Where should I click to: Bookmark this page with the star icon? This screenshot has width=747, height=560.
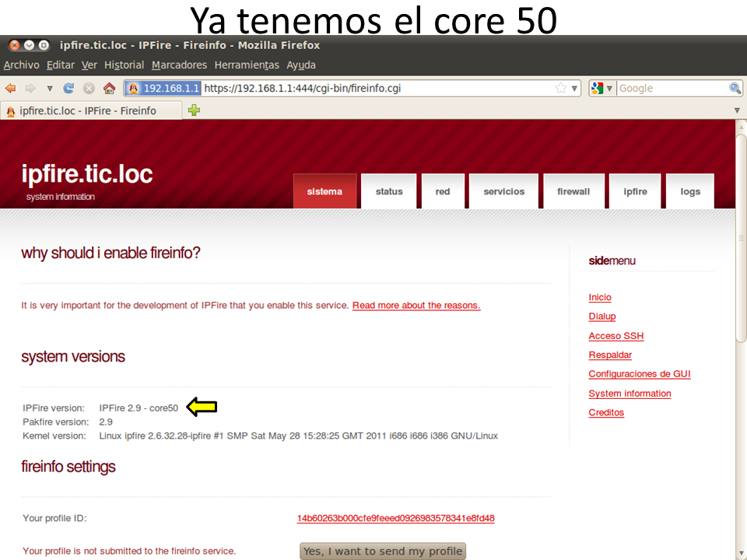coord(560,89)
